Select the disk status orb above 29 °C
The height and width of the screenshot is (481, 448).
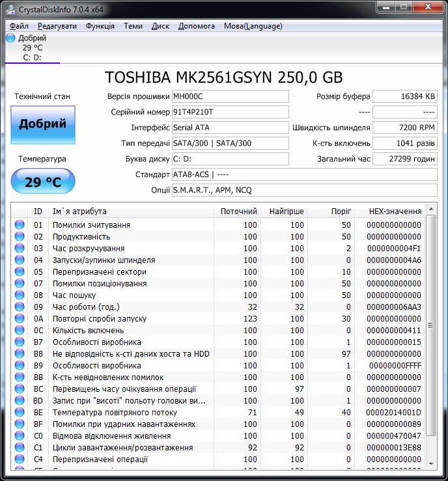[x=10, y=38]
